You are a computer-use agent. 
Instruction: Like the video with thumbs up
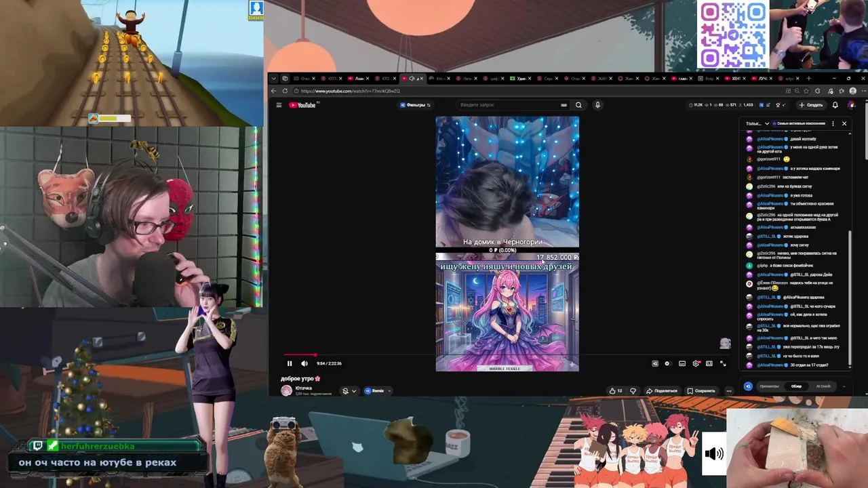click(616, 390)
